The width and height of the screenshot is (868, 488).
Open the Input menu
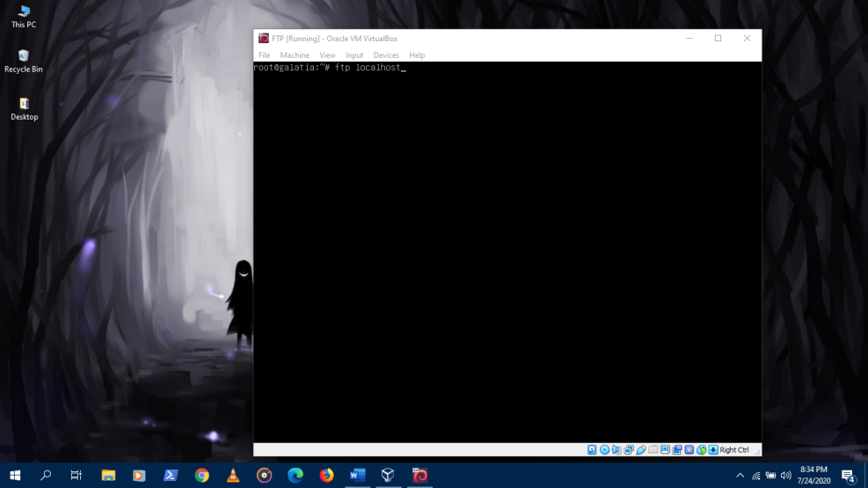pos(354,55)
